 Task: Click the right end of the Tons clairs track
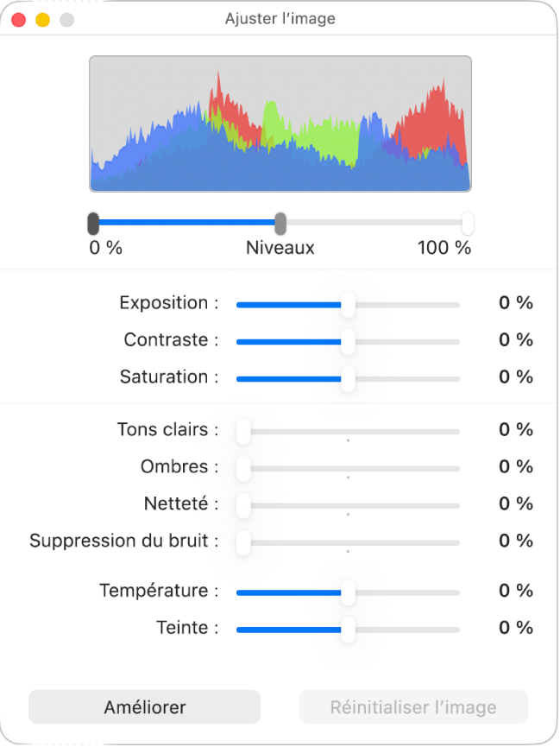(x=457, y=432)
